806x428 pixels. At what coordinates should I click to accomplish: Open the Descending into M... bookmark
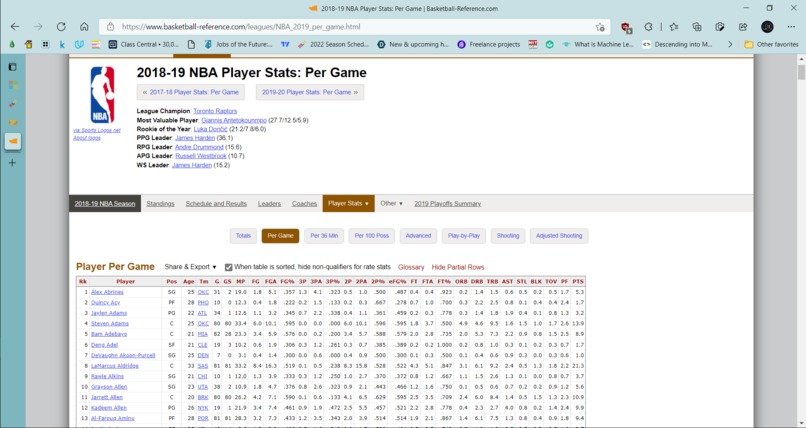[677, 45]
